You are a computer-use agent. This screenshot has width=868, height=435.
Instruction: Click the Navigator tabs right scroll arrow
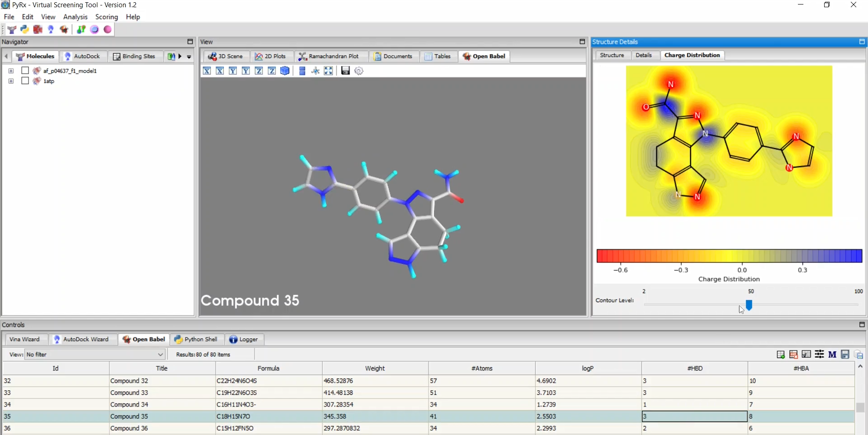point(180,56)
